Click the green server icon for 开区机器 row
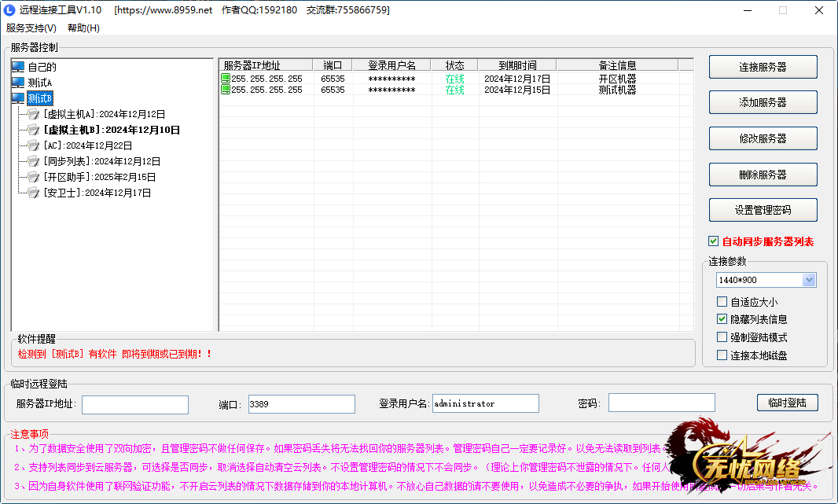 pyautogui.click(x=226, y=79)
